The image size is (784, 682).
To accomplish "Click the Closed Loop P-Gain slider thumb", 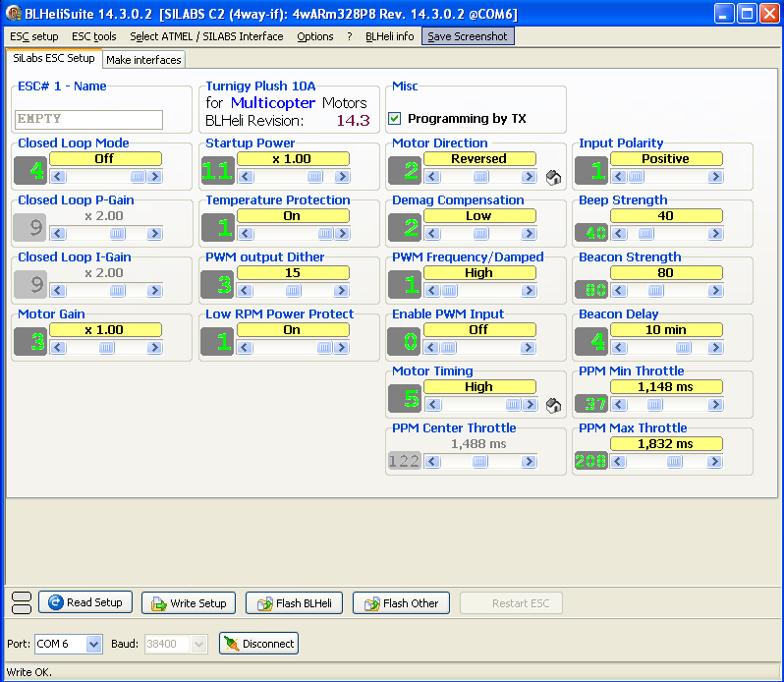I will point(118,234).
